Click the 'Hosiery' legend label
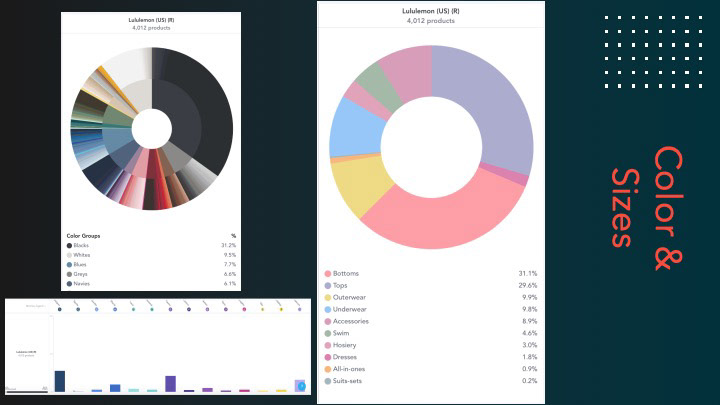 [x=344, y=345]
